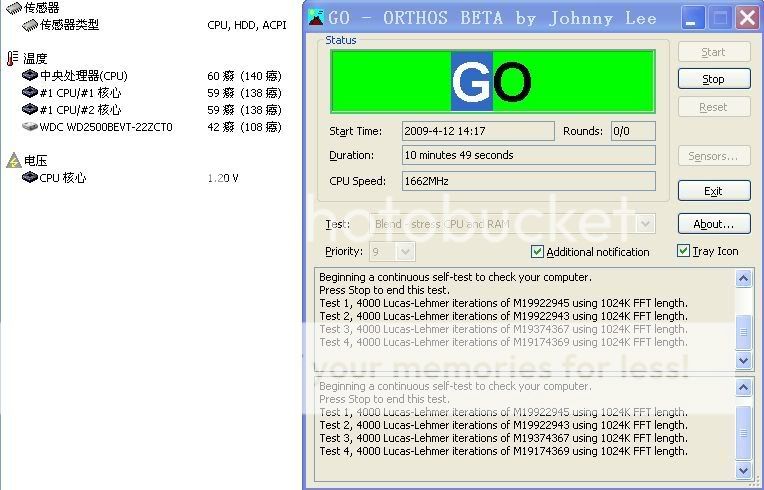This screenshot has height=490, width=764.
Task: Click the 42 (108) hard drive temperature value
Action: [x=245, y=127]
